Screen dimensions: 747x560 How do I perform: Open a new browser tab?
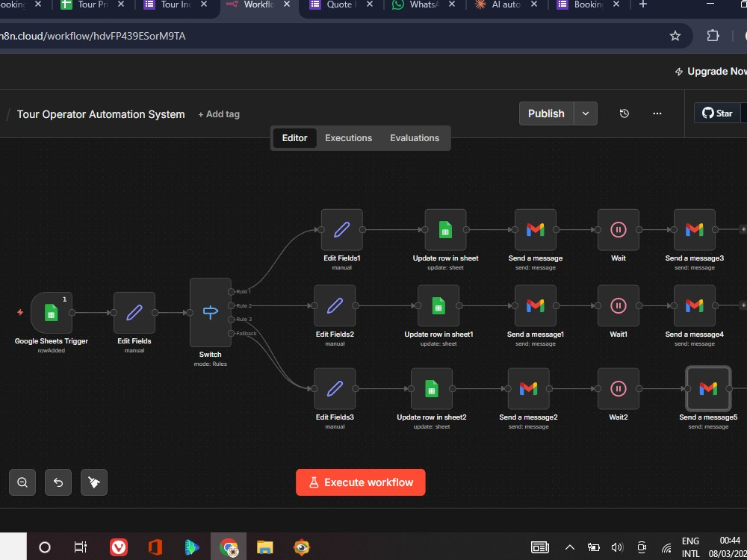coord(643,4)
